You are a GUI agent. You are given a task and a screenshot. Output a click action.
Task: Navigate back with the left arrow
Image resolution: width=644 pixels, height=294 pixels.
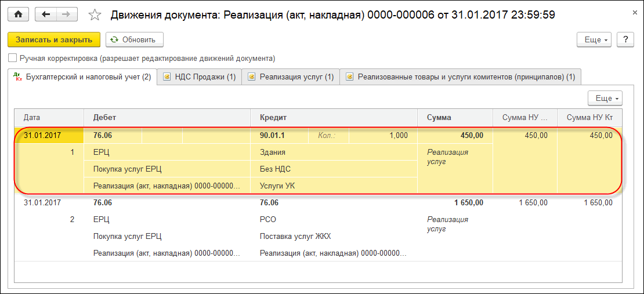pyautogui.click(x=46, y=14)
